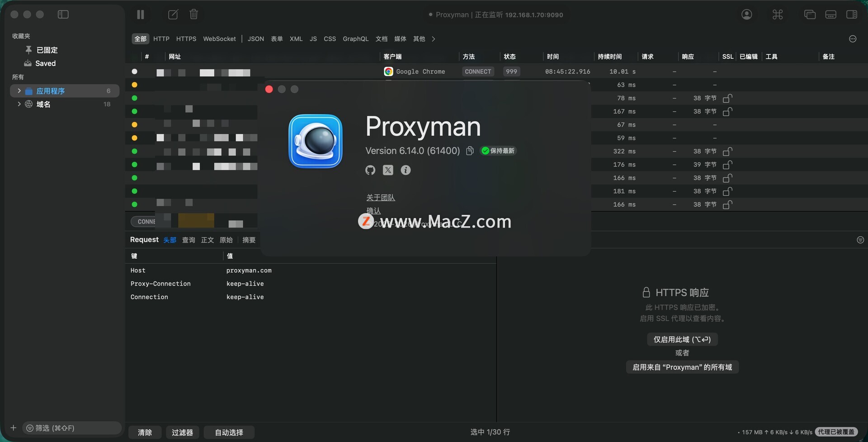868x442 pixels.
Task: Click the Proxyman app logo
Action: pos(316,141)
